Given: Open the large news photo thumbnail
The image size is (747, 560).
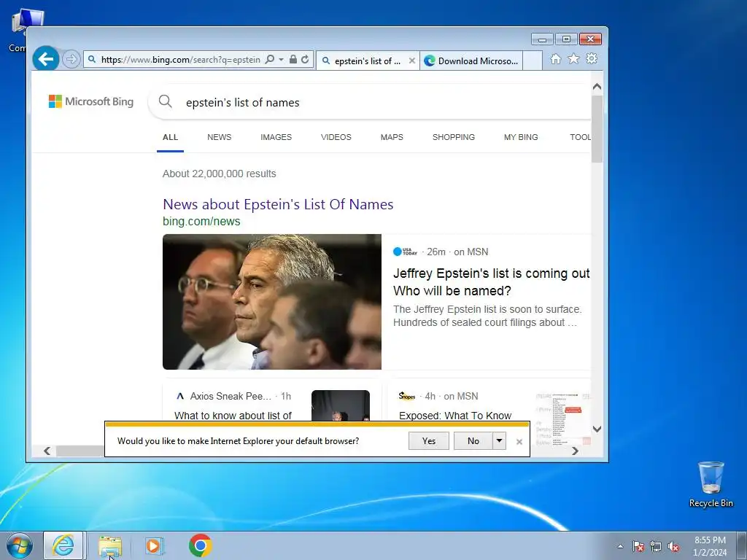Looking at the screenshot, I should point(272,302).
